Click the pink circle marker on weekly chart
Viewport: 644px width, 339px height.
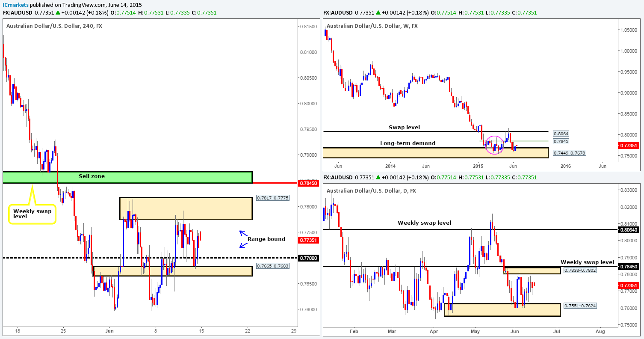(495, 144)
